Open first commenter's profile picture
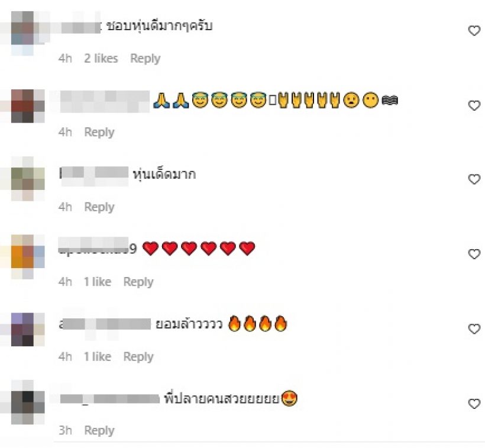Viewport: 485px width, 448px height. click(x=28, y=33)
